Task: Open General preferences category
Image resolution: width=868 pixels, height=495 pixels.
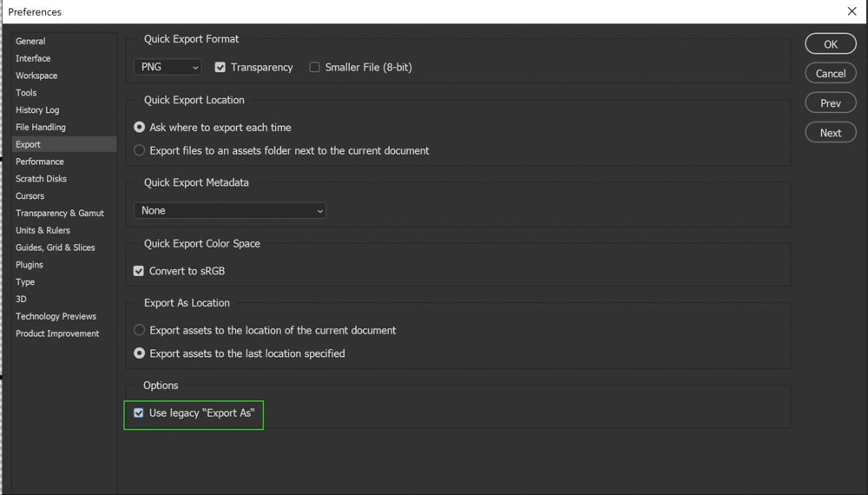Action: tap(30, 41)
